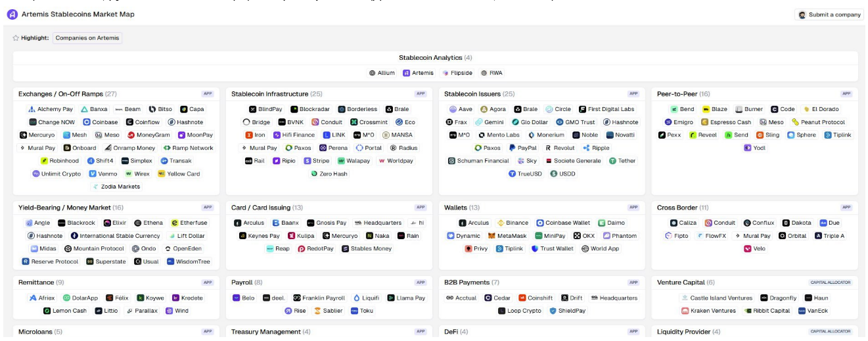The width and height of the screenshot is (868, 341).
Task: Select the MoonPay exchange chip
Action: pyautogui.click(x=195, y=135)
